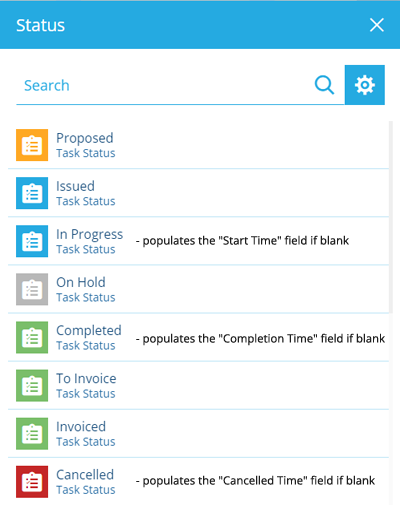Open settings with the gear button
The image size is (400, 505).
[x=365, y=85]
